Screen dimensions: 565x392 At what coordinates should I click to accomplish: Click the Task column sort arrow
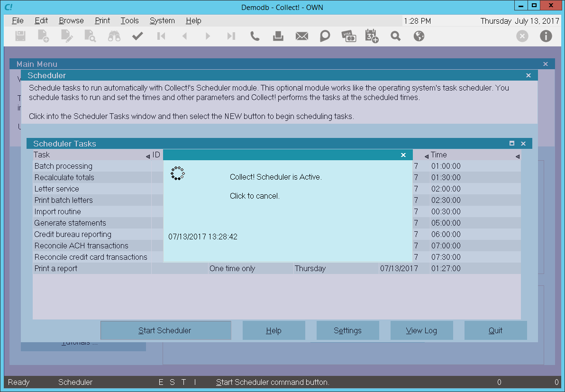148,156
